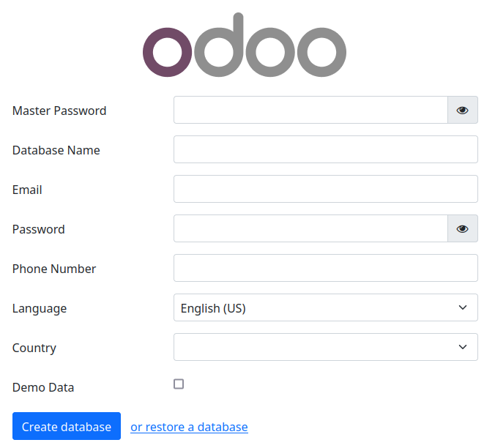Expand the empty Country dropdown

(x=325, y=347)
